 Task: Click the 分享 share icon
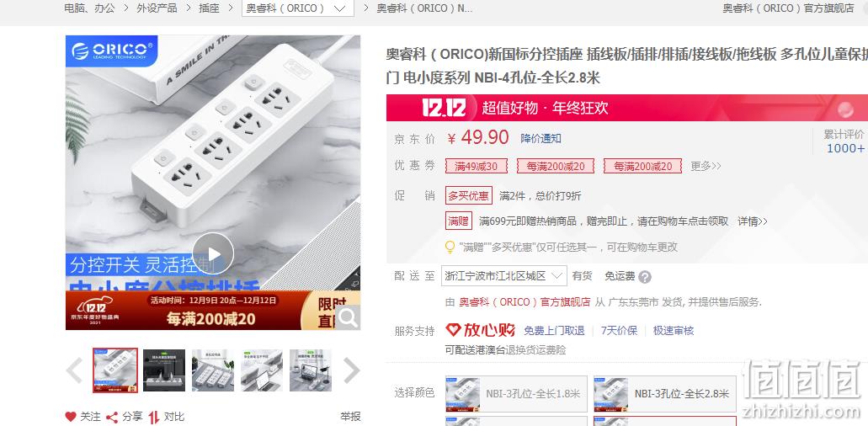tap(112, 417)
